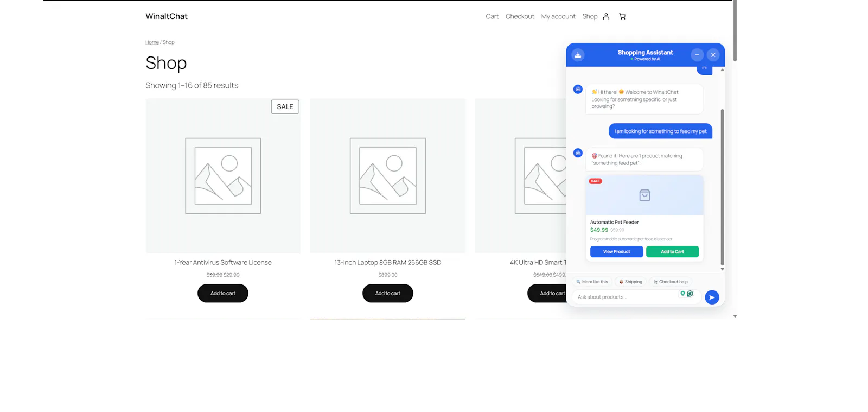Click the red SALE badge on pet feeder
Image resolution: width=868 pixels, height=412 pixels.
click(595, 181)
